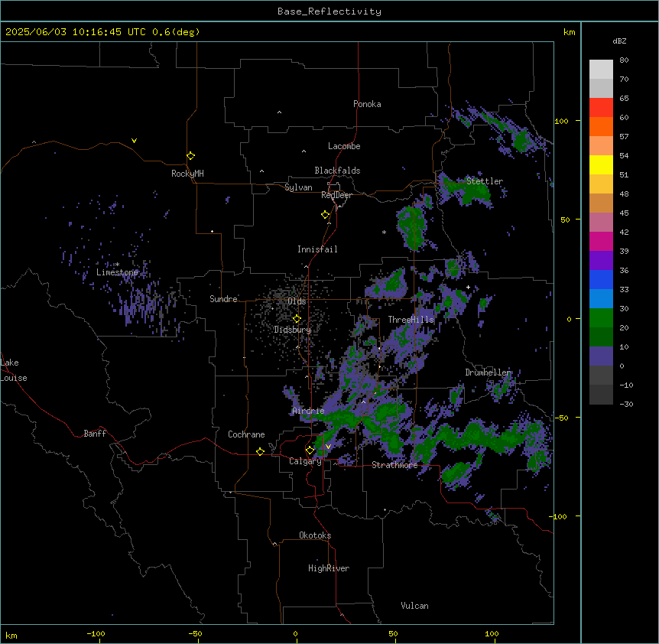
Task: Click the Banff label
Action: (95, 434)
